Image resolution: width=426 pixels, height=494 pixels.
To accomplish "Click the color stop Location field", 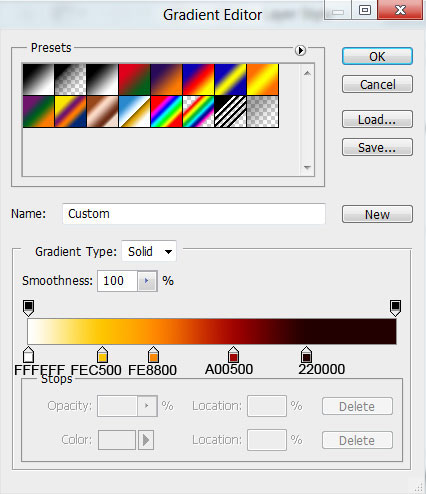I will [x=267, y=440].
